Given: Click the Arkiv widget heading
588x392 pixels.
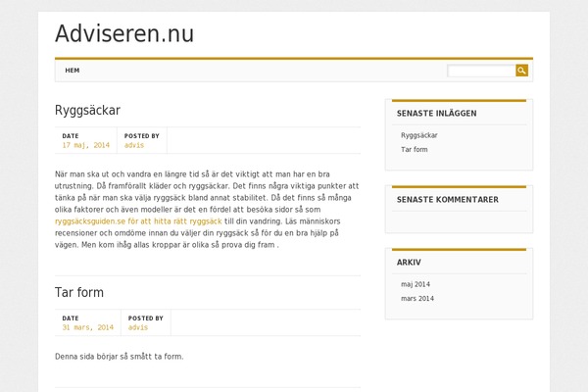Looking at the screenshot, I should (409, 263).
